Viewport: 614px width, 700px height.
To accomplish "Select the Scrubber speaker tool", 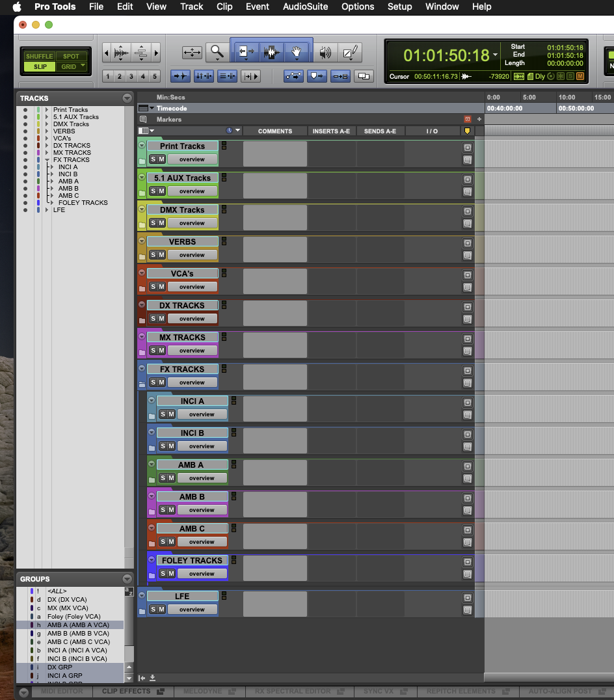I will 325,53.
